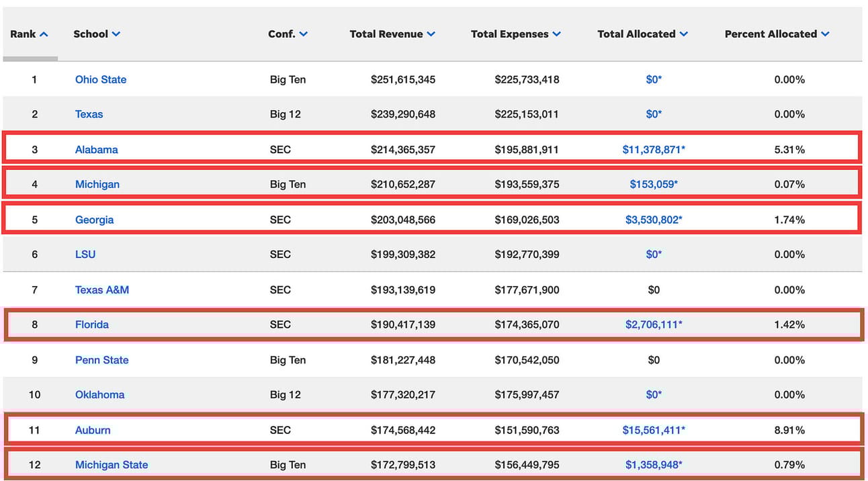Open the School column sort chevron

[116, 34]
